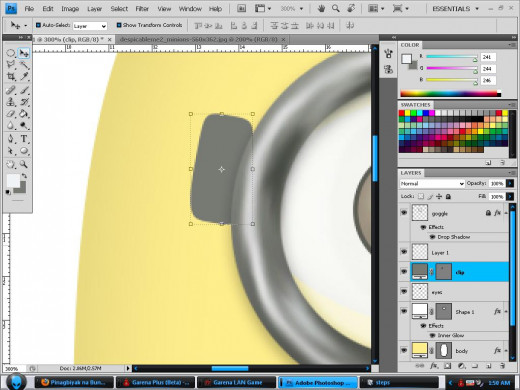
Task: Switch to despicableme2_minions document tab
Action: [x=198, y=39]
